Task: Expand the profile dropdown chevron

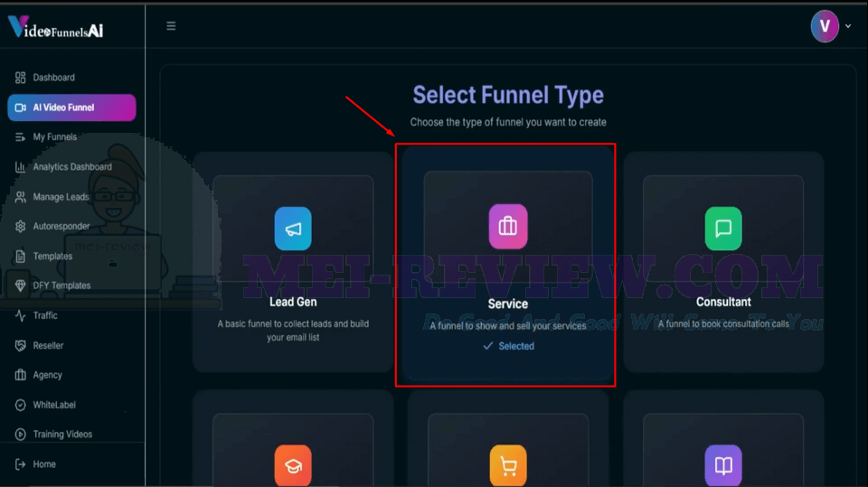Action: pos(848,26)
